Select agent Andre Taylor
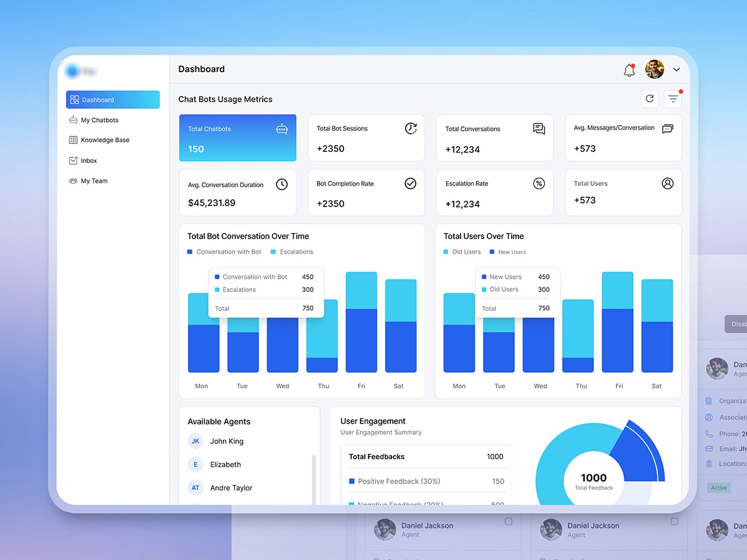 pyautogui.click(x=231, y=488)
